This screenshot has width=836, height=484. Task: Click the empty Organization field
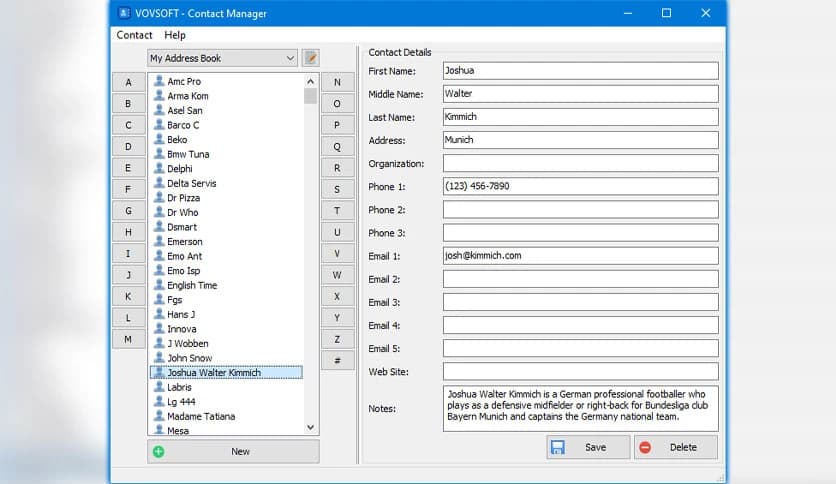[581, 163]
